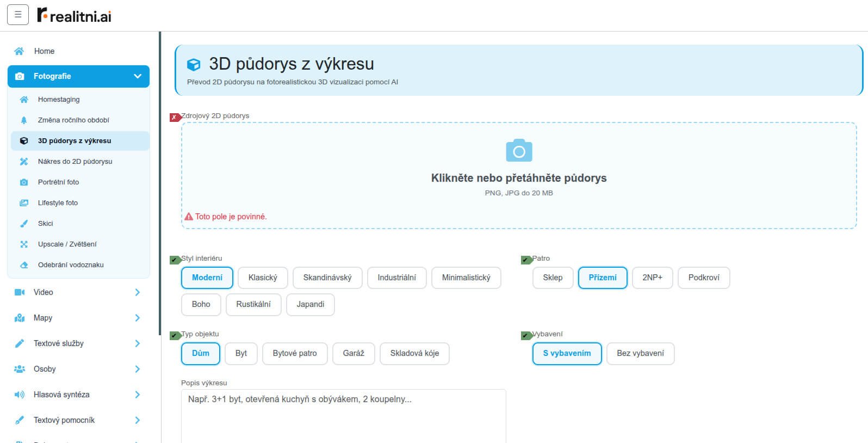Pick the Minimalistický interior style
Image resolution: width=868 pixels, height=443 pixels.
point(466,278)
